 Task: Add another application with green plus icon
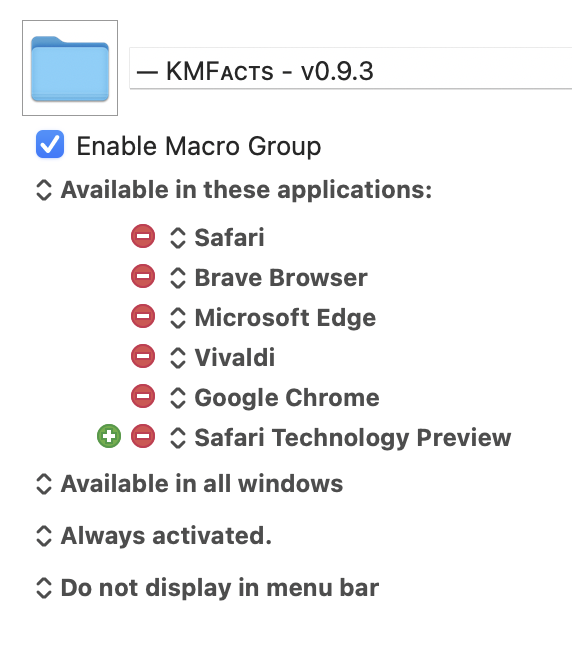(x=109, y=436)
